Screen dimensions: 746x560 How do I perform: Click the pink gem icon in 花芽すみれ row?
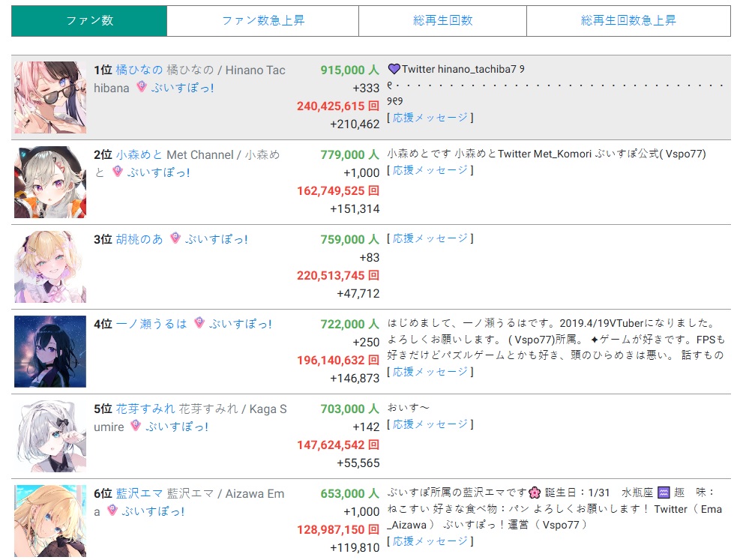(136, 425)
